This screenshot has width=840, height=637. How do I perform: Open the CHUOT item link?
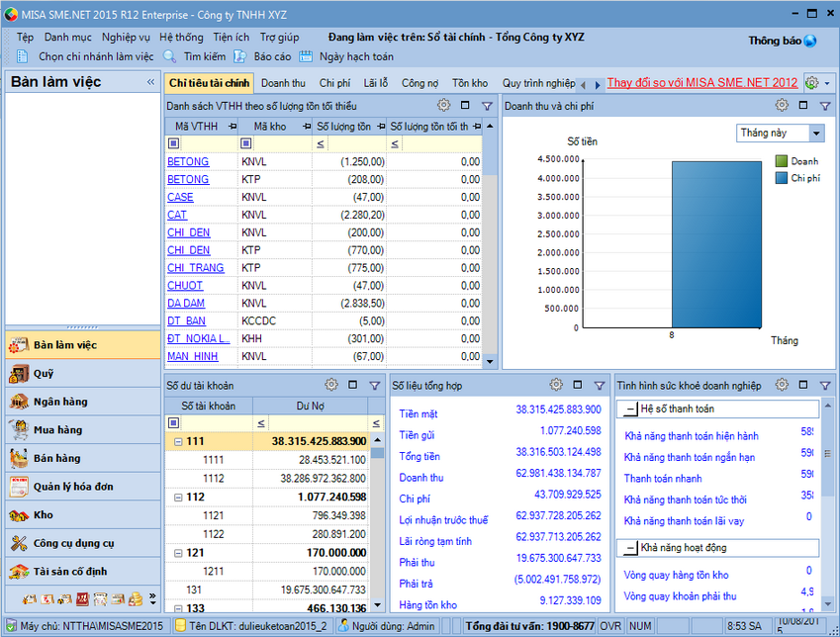pos(185,286)
